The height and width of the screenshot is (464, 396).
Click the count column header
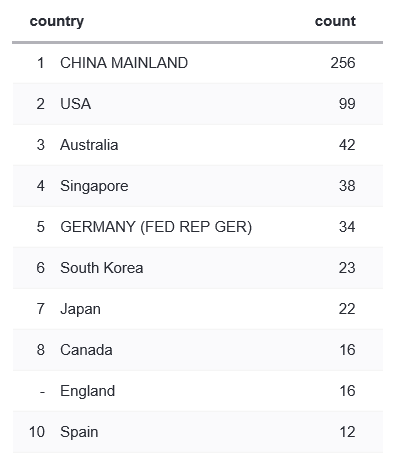point(335,21)
